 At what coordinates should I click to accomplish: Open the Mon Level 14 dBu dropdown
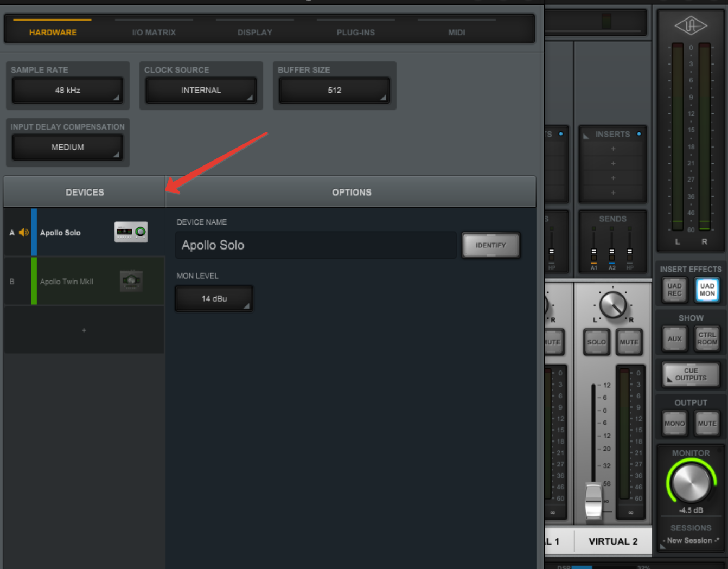(x=214, y=298)
